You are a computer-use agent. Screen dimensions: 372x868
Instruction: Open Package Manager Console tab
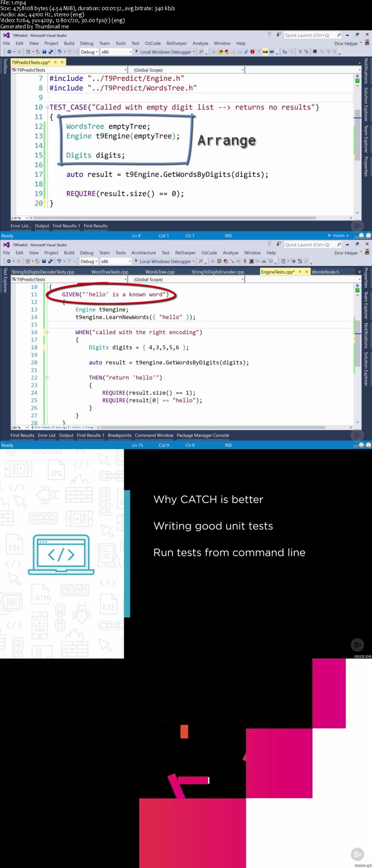(203, 435)
